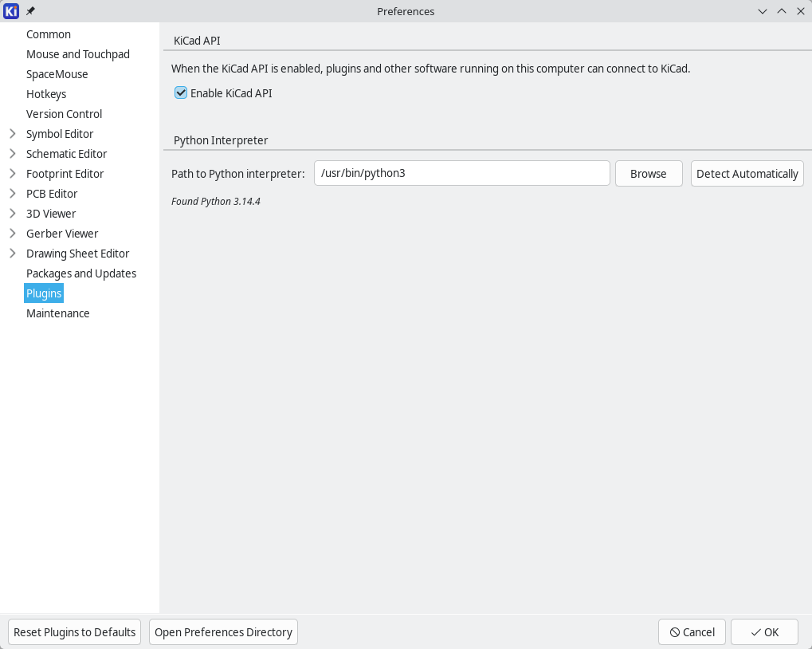Click the 'Found Python 3.14.4' status text
This screenshot has width=812, height=649.
pos(216,201)
